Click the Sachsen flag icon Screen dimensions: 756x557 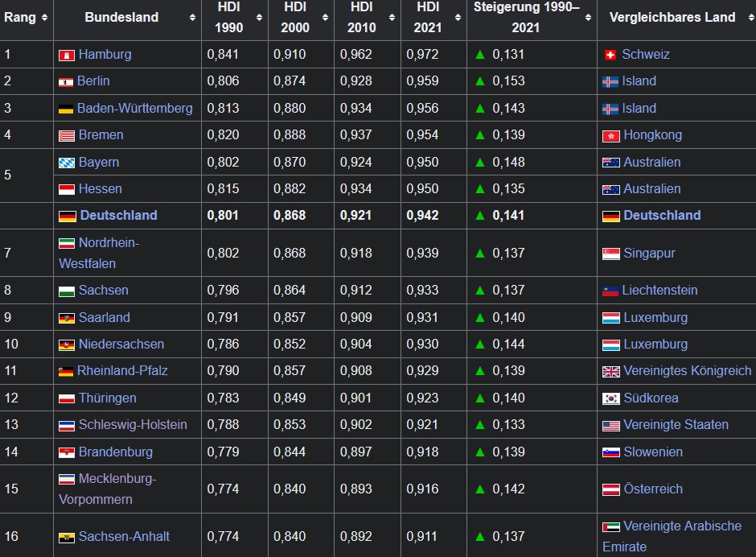[67, 291]
